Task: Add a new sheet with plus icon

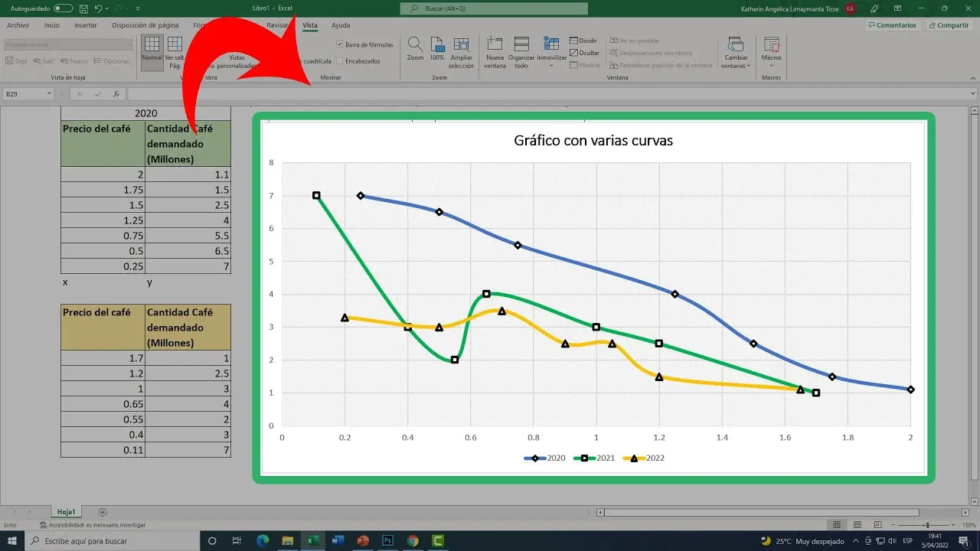Action: pos(103,512)
